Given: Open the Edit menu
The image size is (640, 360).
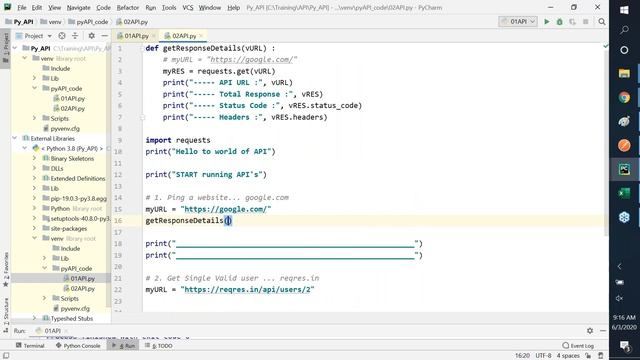Looking at the screenshot, I should (37, 8).
